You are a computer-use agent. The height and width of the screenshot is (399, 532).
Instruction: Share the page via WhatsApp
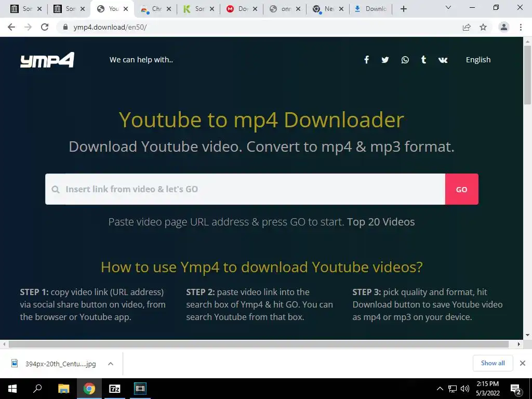(405, 60)
